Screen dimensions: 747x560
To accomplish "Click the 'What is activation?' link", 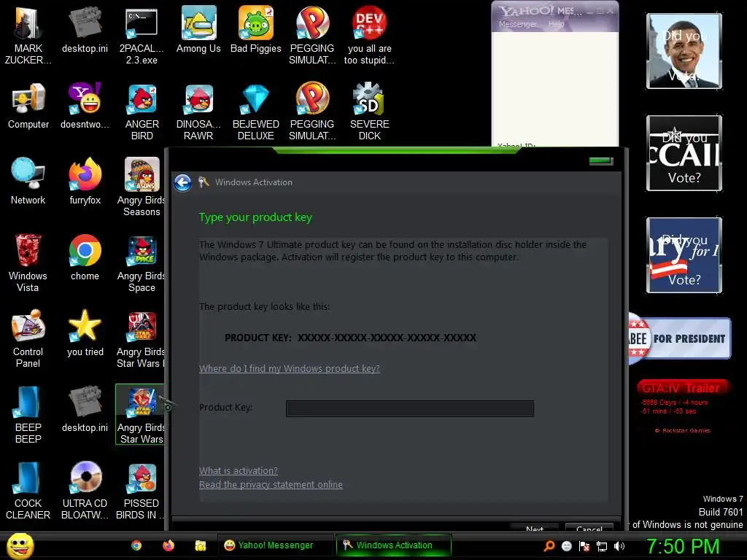I will [x=239, y=470].
